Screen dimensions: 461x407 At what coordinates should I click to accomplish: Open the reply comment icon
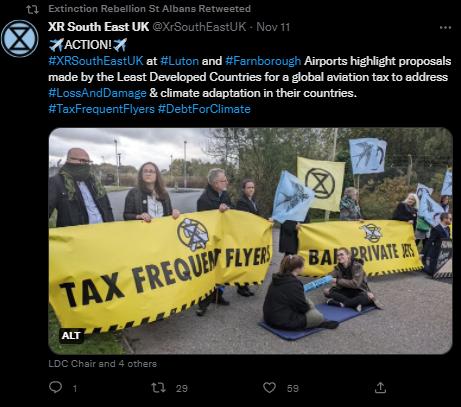pos(56,387)
